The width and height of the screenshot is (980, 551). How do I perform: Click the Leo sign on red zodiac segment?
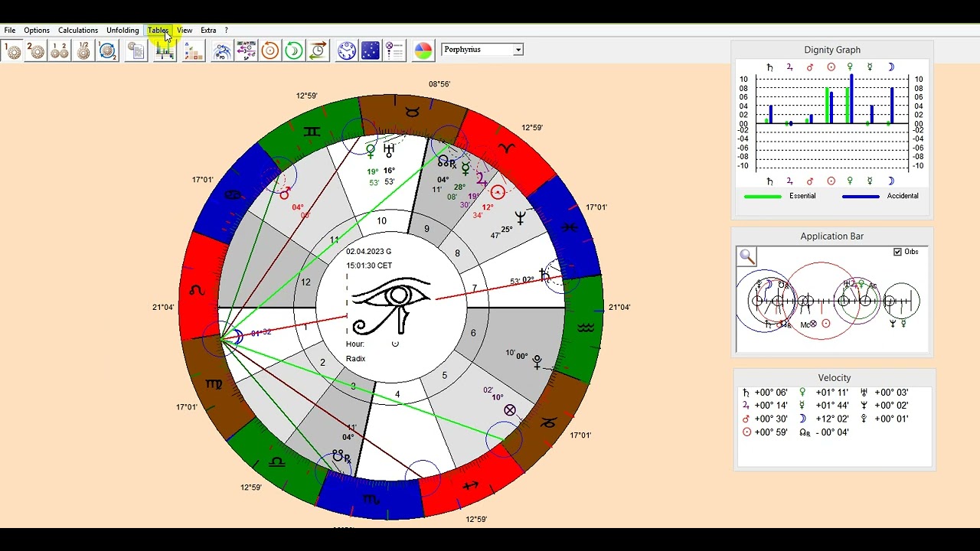[198, 290]
